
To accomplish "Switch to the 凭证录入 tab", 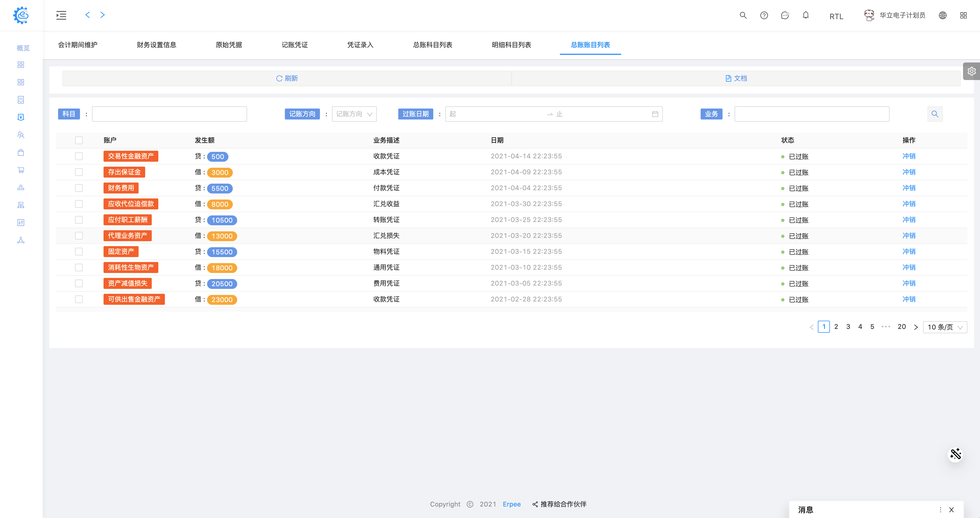I will click(360, 45).
